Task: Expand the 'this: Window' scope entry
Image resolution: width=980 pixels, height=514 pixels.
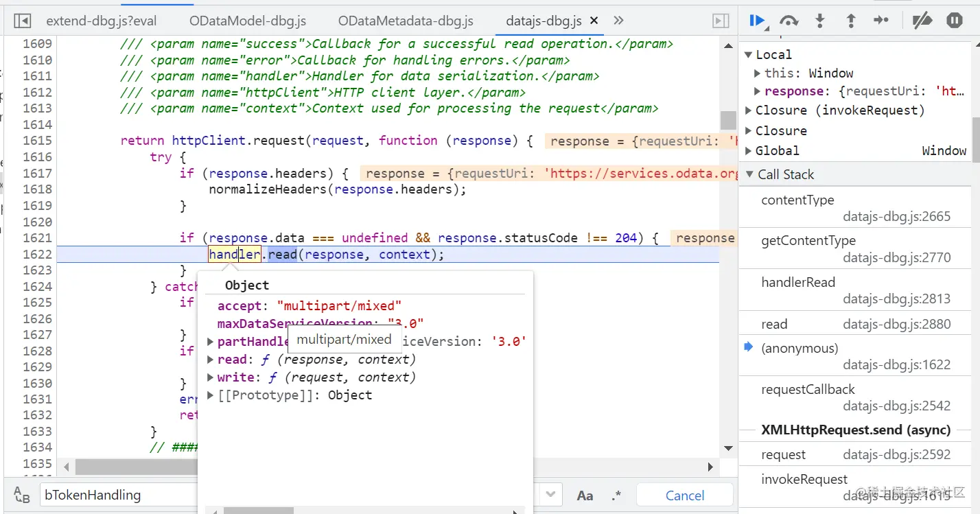Action: pyautogui.click(x=757, y=73)
